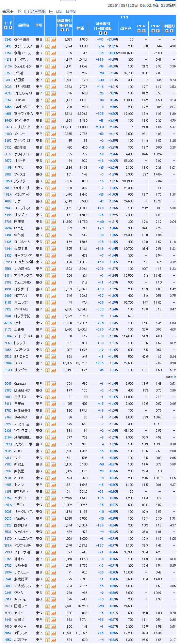Open stock code 6047 link
Image resolution: width=181 pixels, height=644 pixels.
click(x=8, y=384)
